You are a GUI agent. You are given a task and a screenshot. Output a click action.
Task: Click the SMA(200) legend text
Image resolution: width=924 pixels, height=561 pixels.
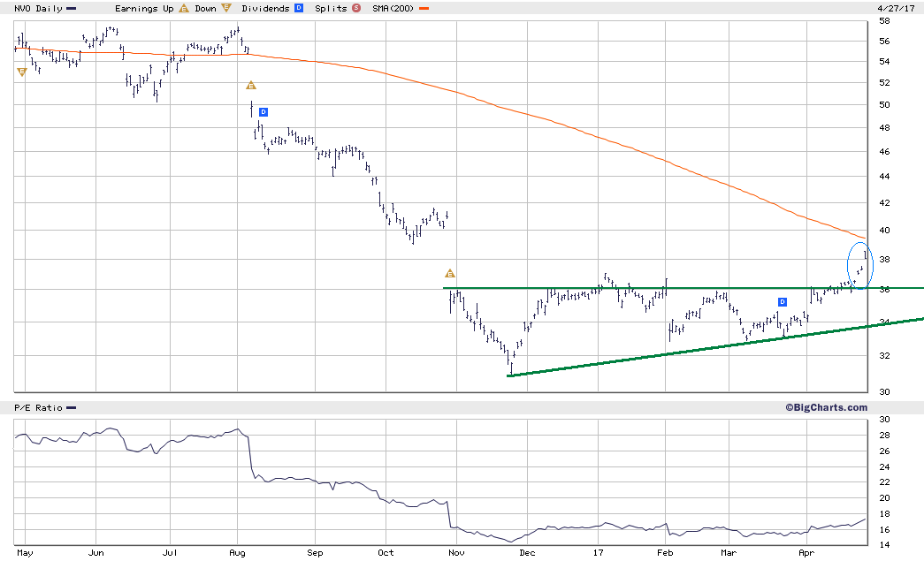pos(393,9)
